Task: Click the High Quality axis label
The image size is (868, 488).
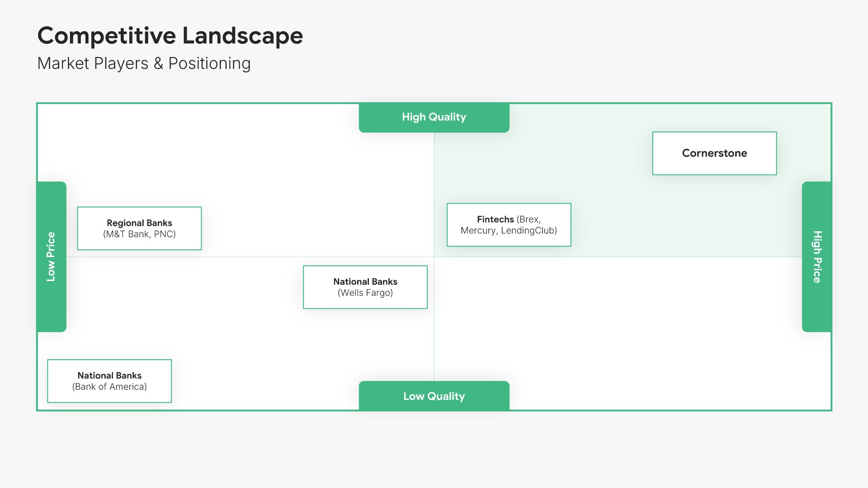Action: [434, 117]
